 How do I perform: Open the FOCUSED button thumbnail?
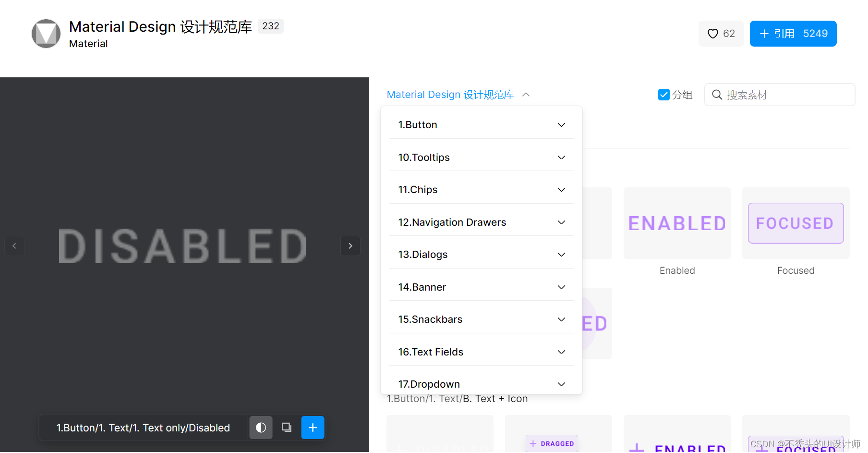[796, 223]
